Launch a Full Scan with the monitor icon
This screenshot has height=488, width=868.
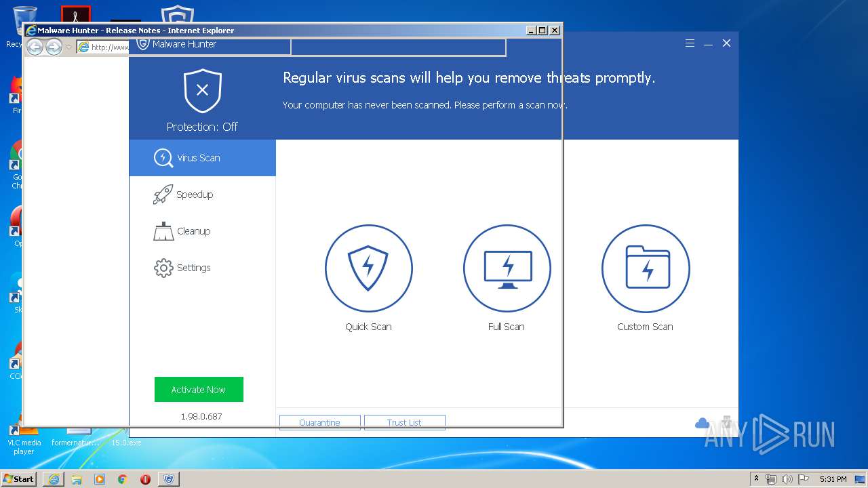(507, 268)
